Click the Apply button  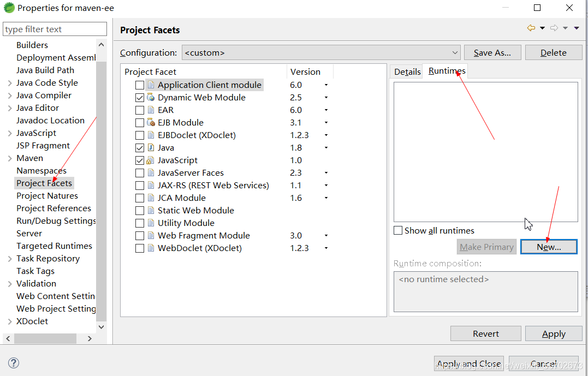click(x=554, y=333)
